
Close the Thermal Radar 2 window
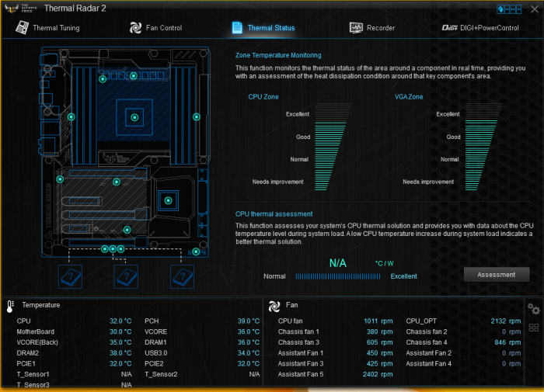pyautogui.click(x=535, y=9)
